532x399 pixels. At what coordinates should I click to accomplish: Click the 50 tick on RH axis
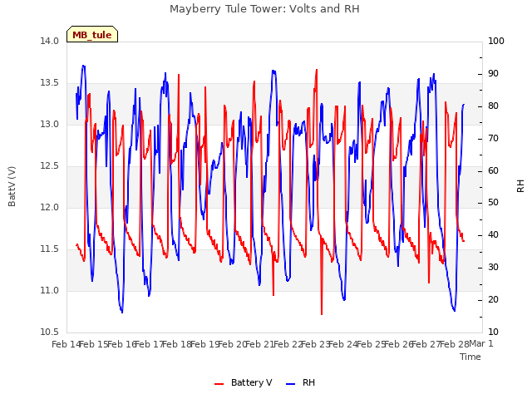493,203
